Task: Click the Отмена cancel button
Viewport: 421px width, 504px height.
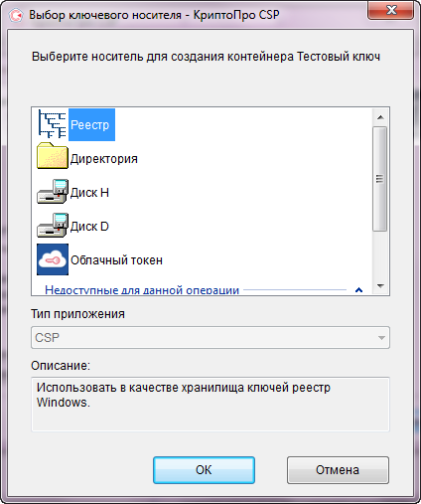Action: [338, 470]
